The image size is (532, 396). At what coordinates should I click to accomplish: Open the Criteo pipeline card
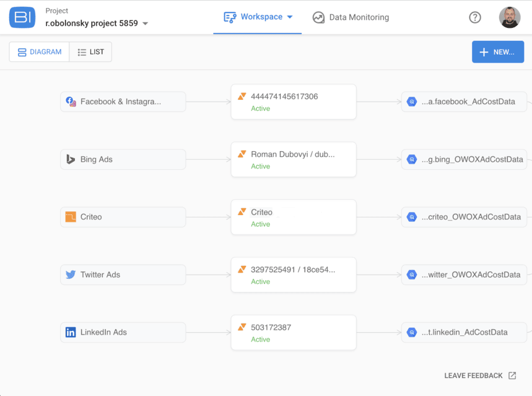point(294,217)
